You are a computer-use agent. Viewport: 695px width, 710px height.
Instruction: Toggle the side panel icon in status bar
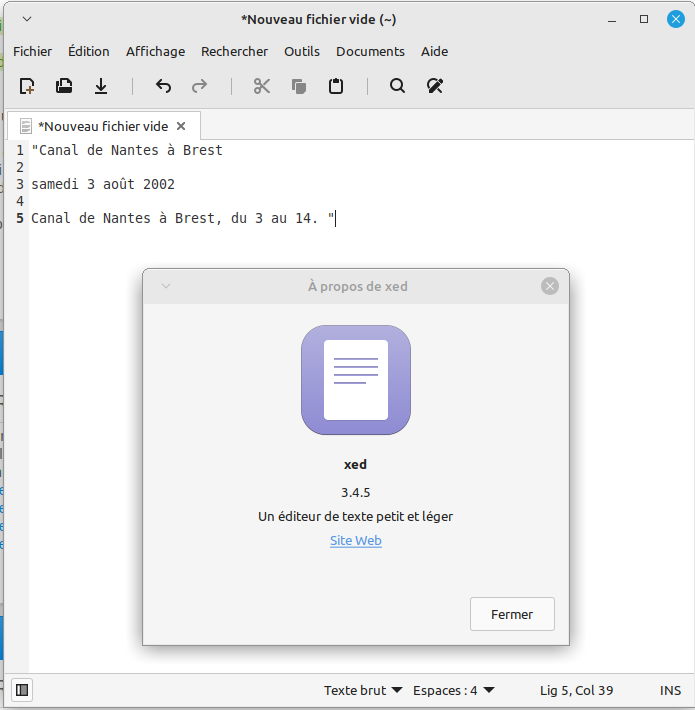point(22,690)
